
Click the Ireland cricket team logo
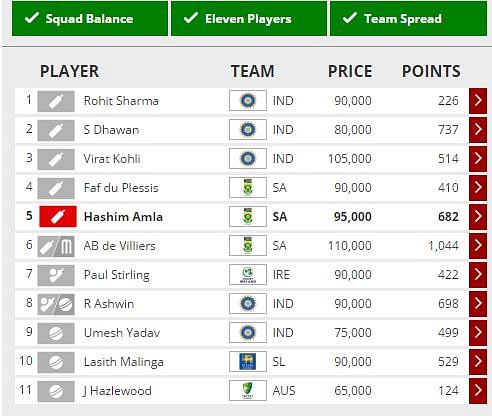click(x=248, y=275)
